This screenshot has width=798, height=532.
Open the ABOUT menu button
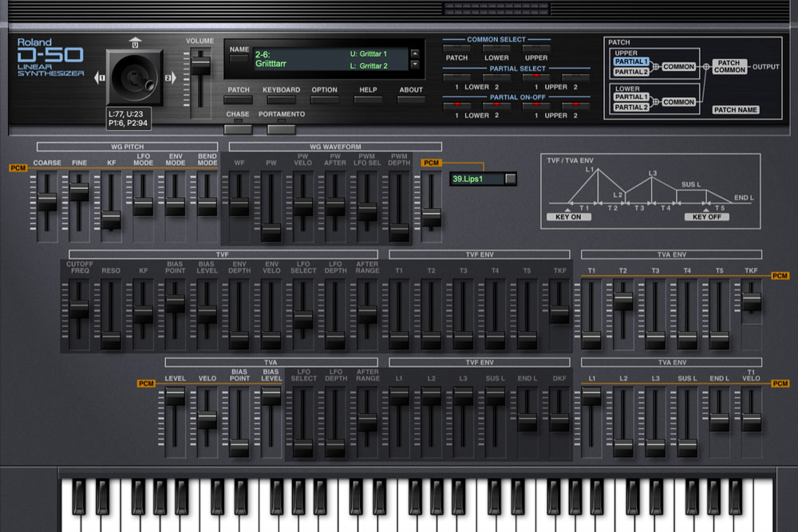pyautogui.click(x=411, y=100)
